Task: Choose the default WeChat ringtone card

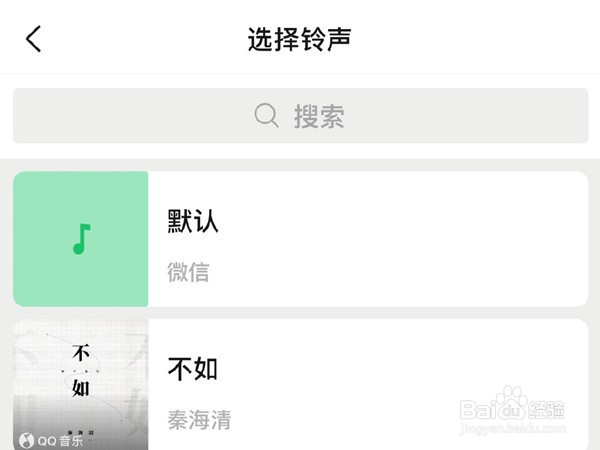Action: tap(300, 239)
